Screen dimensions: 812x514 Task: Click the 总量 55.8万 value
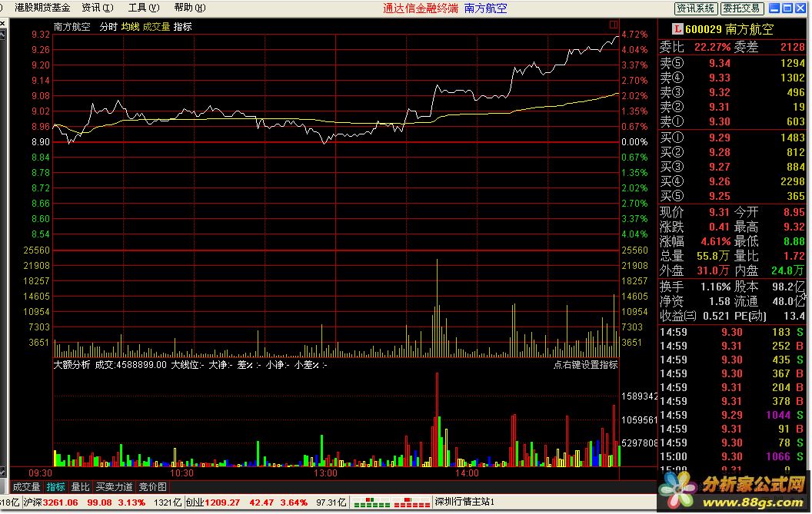[x=713, y=256]
